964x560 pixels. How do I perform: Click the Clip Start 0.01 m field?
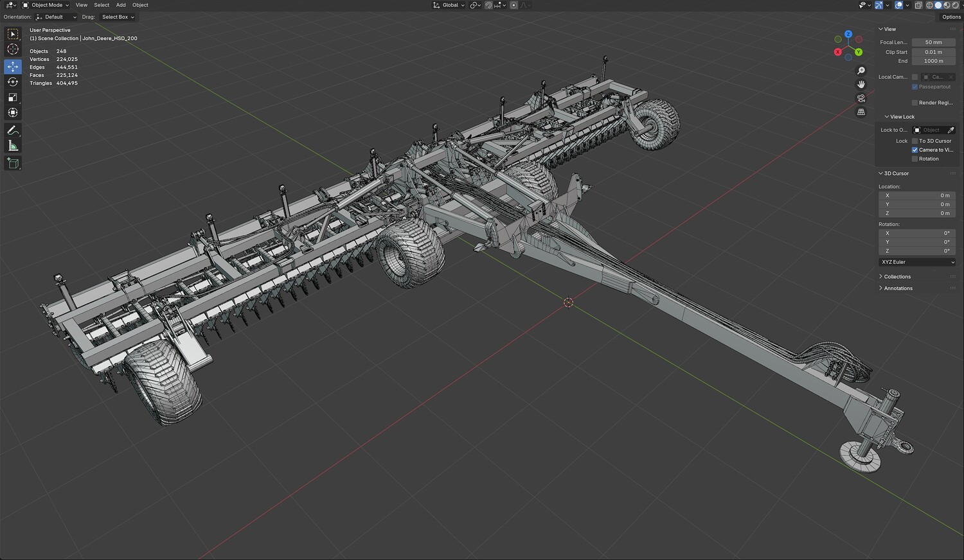point(934,52)
